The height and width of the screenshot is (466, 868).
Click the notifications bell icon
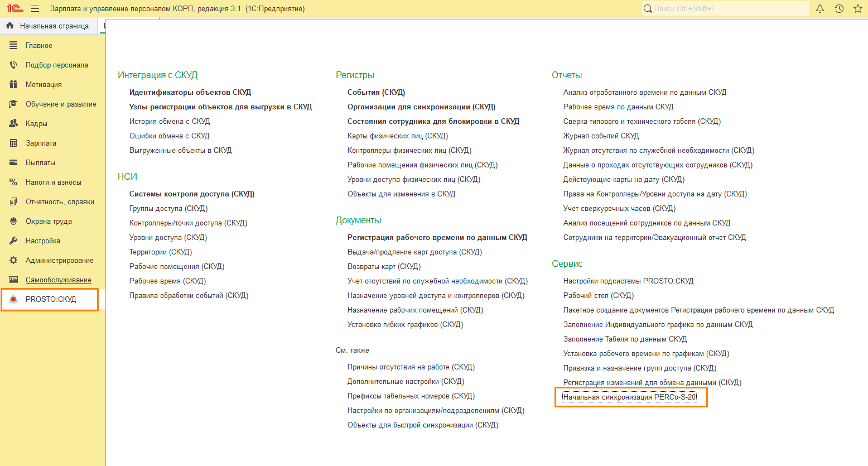820,9
